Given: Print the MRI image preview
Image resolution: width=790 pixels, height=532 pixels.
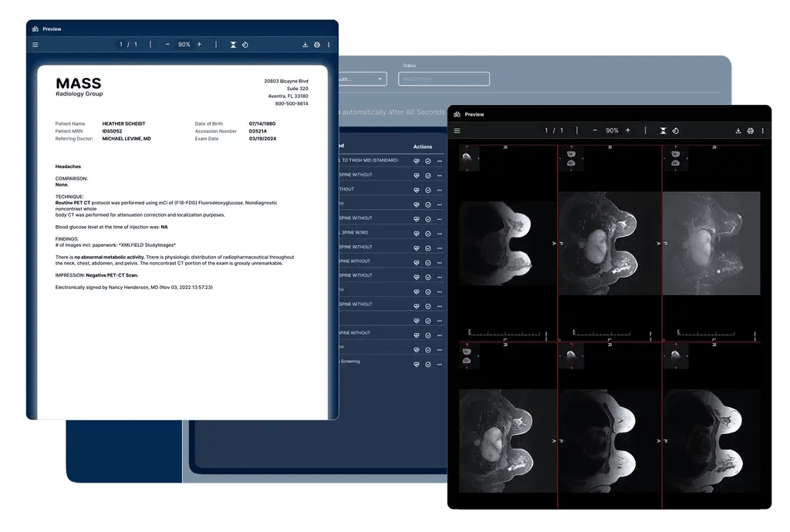Looking at the screenshot, I should tap(750, 131).
